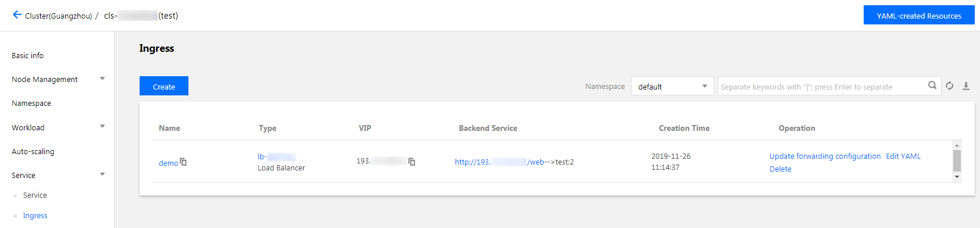Collapse the Service menu section

coord(102,174)
